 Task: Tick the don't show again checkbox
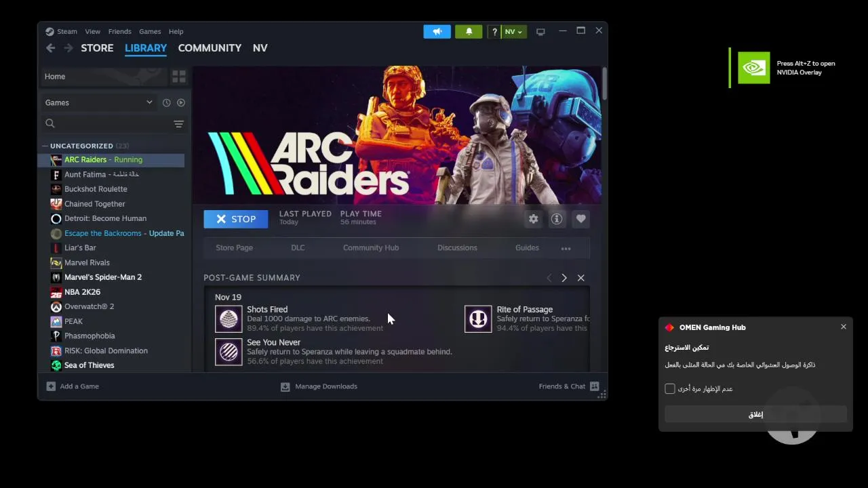(670, 388)
